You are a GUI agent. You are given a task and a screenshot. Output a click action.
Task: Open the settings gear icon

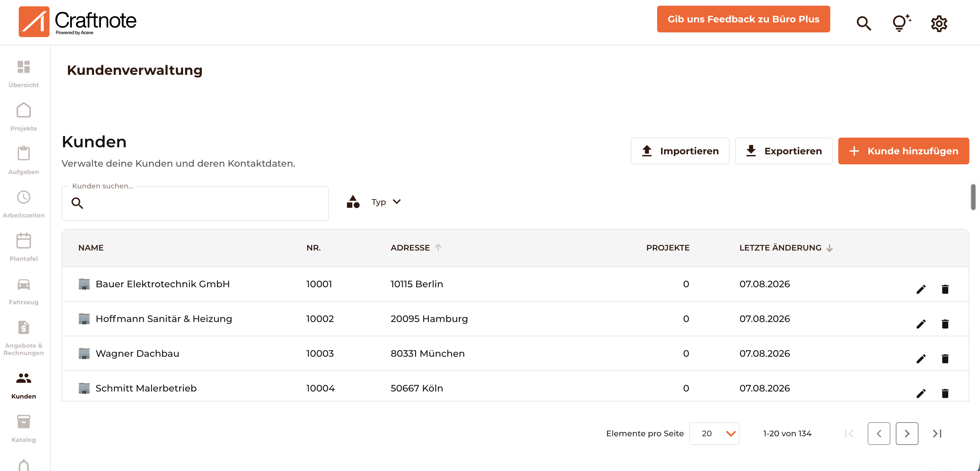coord(939,24)
